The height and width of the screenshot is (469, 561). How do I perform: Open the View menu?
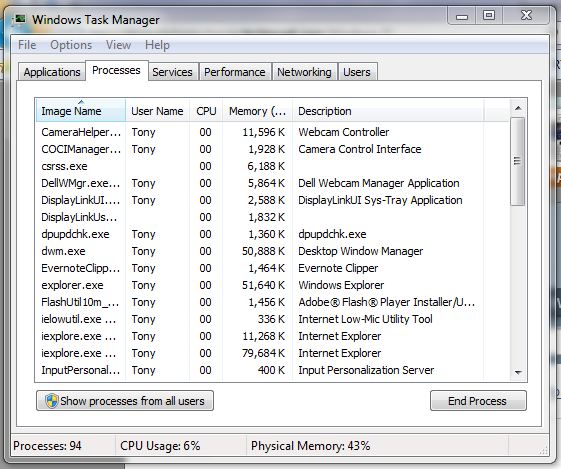click(x=118, y=45)
